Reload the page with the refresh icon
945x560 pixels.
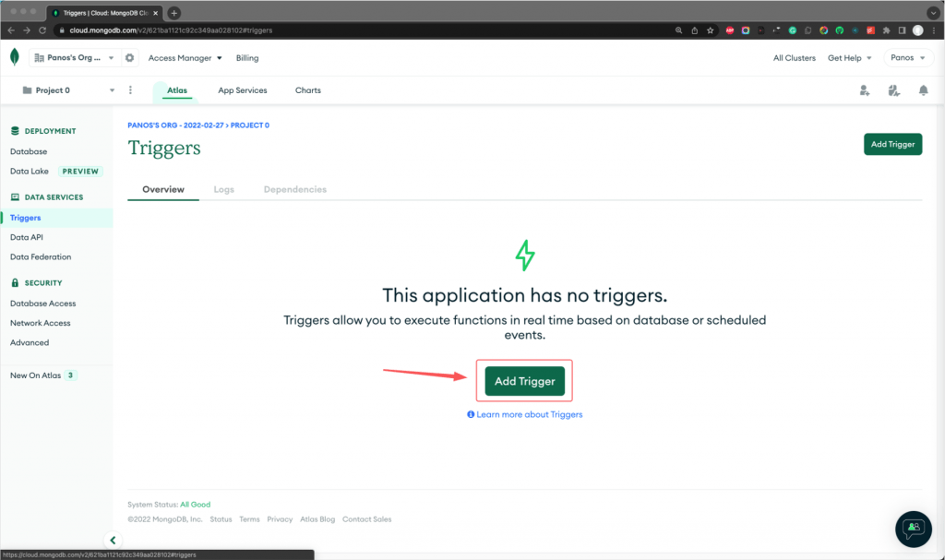coord(42,30)
